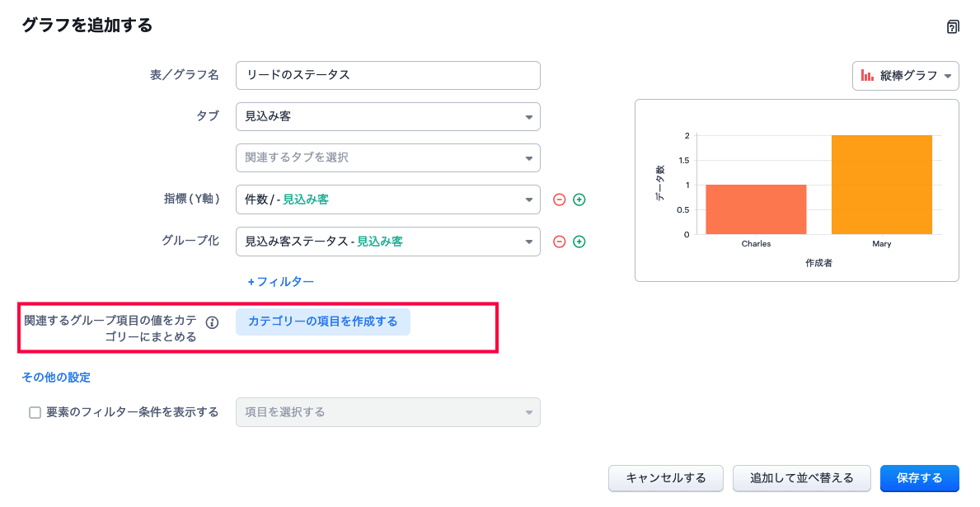Click the 追加して並べ替える button
The height and width of the screenshot is (507, 980).
pyautogui.click(x=801, y=478)
